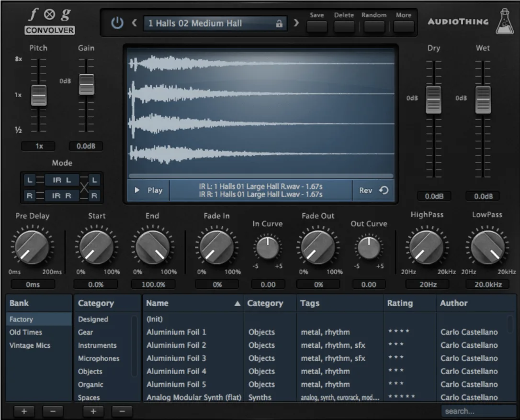Sort presets by Author column header
This screenshot has height=420, width=520.
tap(476, 303)
